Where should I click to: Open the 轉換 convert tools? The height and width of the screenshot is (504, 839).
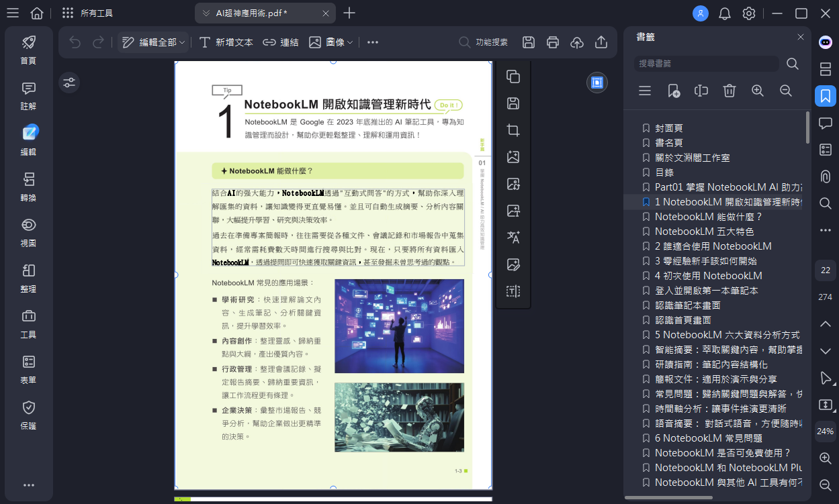tap(28, 187)
